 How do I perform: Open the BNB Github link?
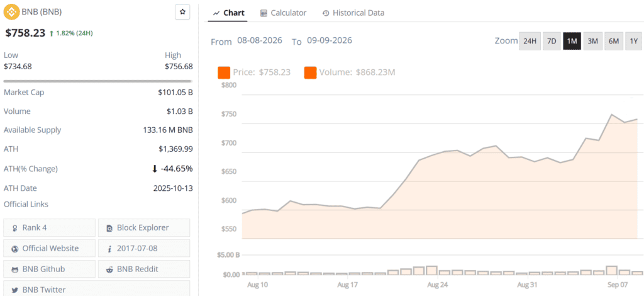tap(49, 270)
